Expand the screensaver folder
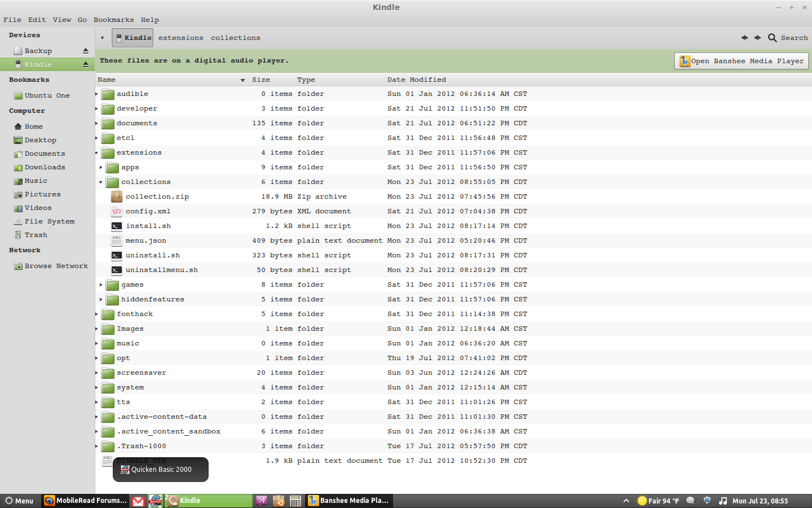 [97, 373]
